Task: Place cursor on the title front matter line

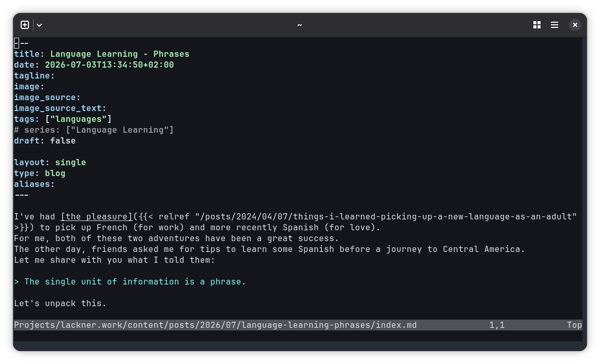Action: [x=102, y=54]
